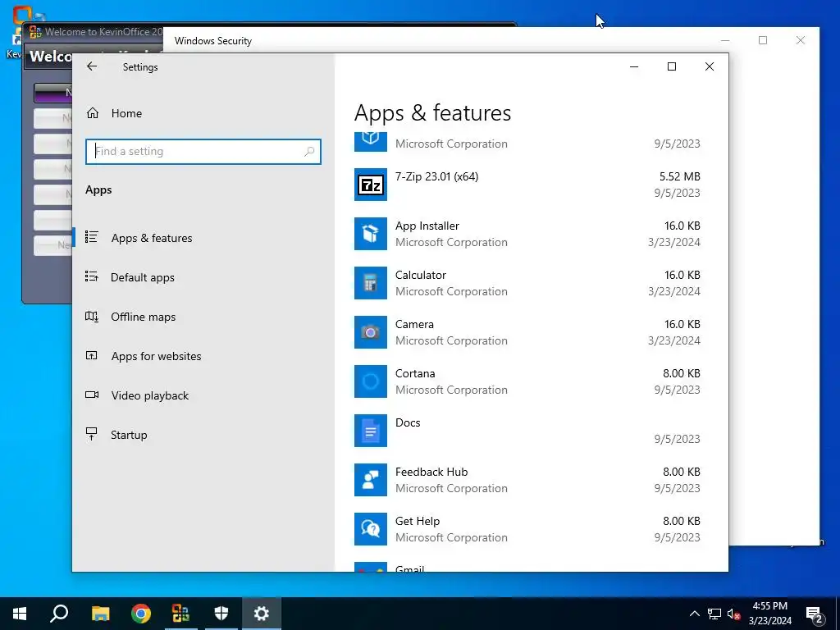
Task: Click the 7-Zip app icon in the list
Action: pos(370,185)
